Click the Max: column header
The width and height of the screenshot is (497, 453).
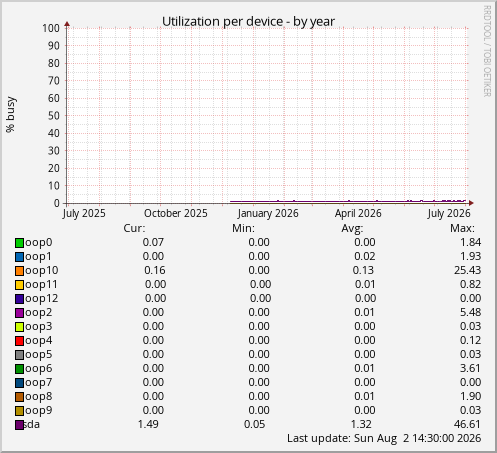click(462, 228)
